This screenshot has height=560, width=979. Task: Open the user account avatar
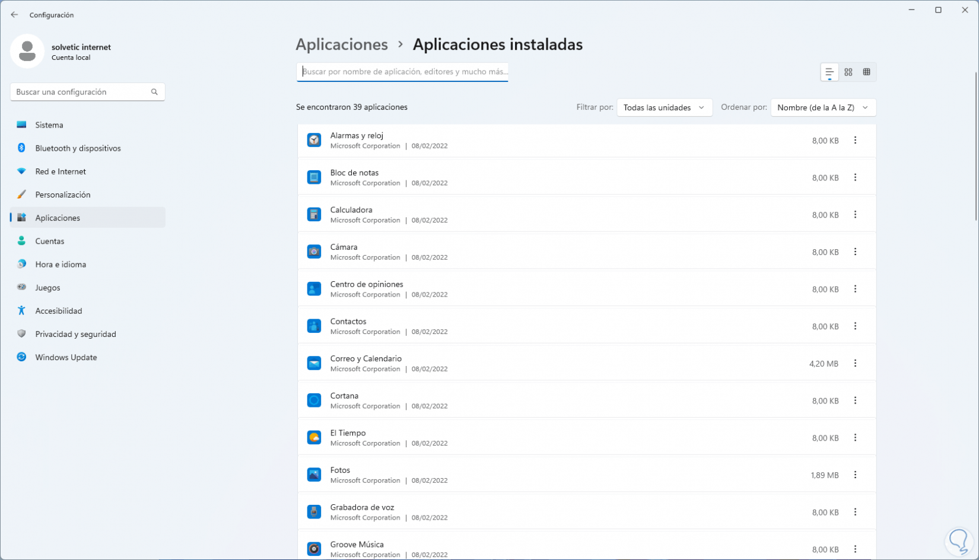(x=27, y=51)
